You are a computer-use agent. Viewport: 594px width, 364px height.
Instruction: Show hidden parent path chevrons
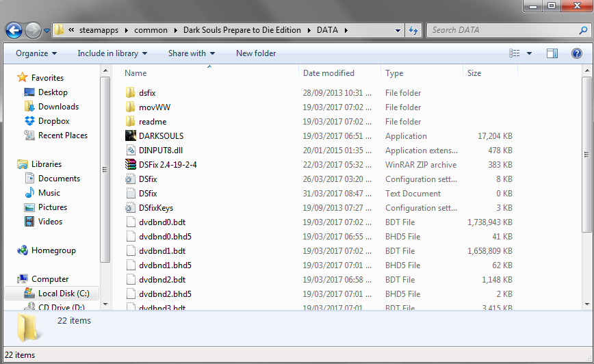71,30
